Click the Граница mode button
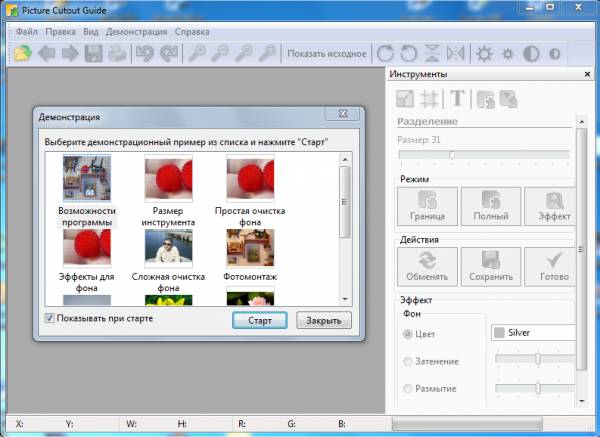 coord(427,206)
